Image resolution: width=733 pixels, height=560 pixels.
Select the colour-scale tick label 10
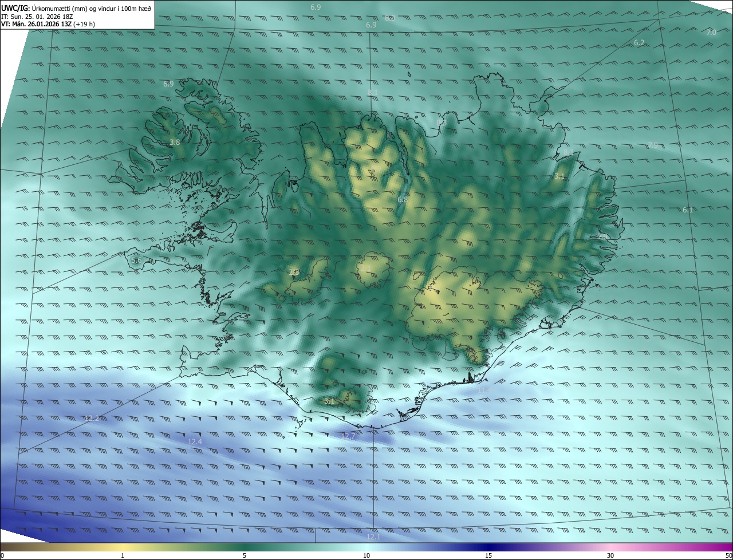pyautogui.click(x=366, y=555)
